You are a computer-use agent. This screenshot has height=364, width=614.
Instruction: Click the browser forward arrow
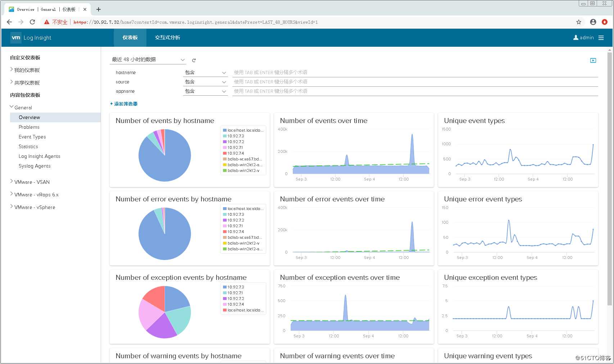(21, 22)
